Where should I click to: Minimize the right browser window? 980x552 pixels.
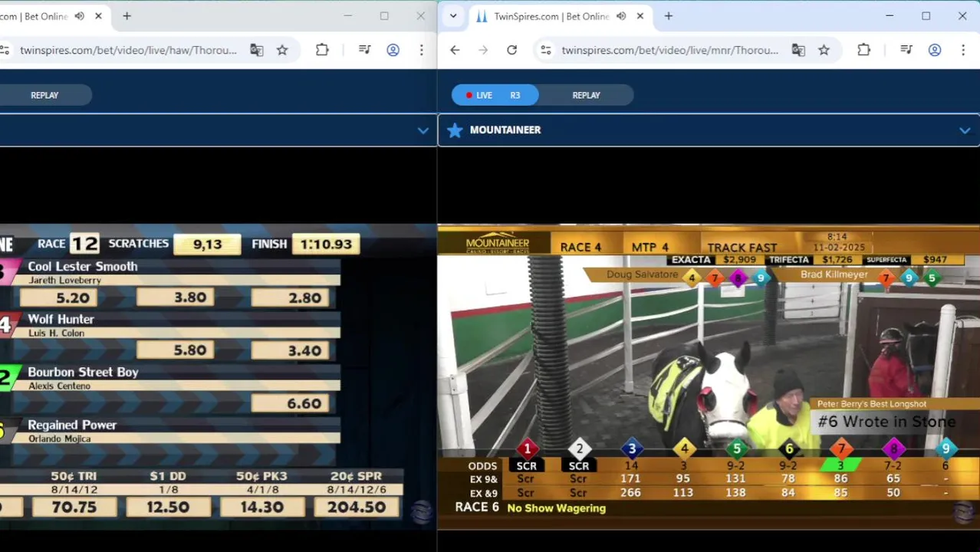tap(890, 16)
